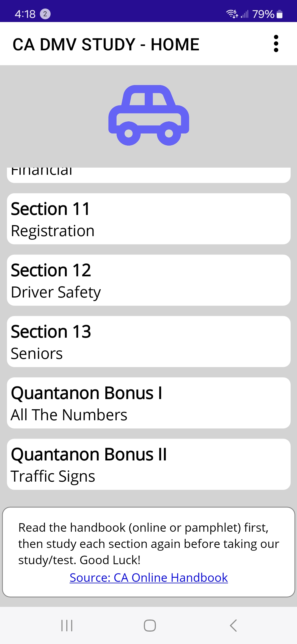The height and width of the screenshot is (644, 297).
Task: Open the three-dot overflow menu
Action: pyautogui.click(x=276, y=43)
